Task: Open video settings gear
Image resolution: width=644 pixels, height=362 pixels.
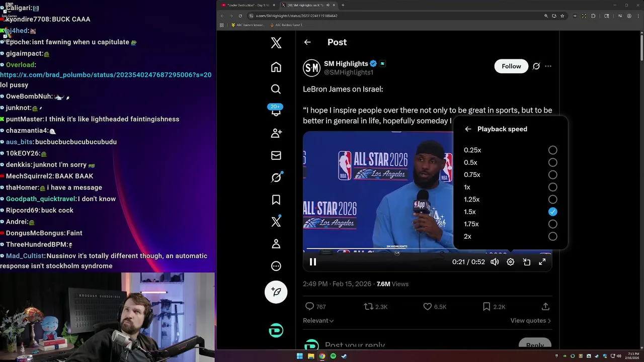Action: (x=510, y=262)
